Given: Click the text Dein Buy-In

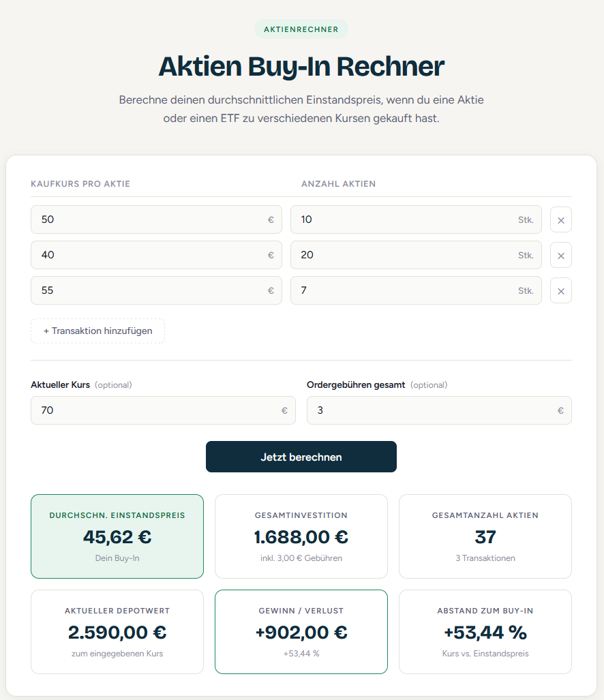Looking at the screenshot, I should (x=117, y=558).
